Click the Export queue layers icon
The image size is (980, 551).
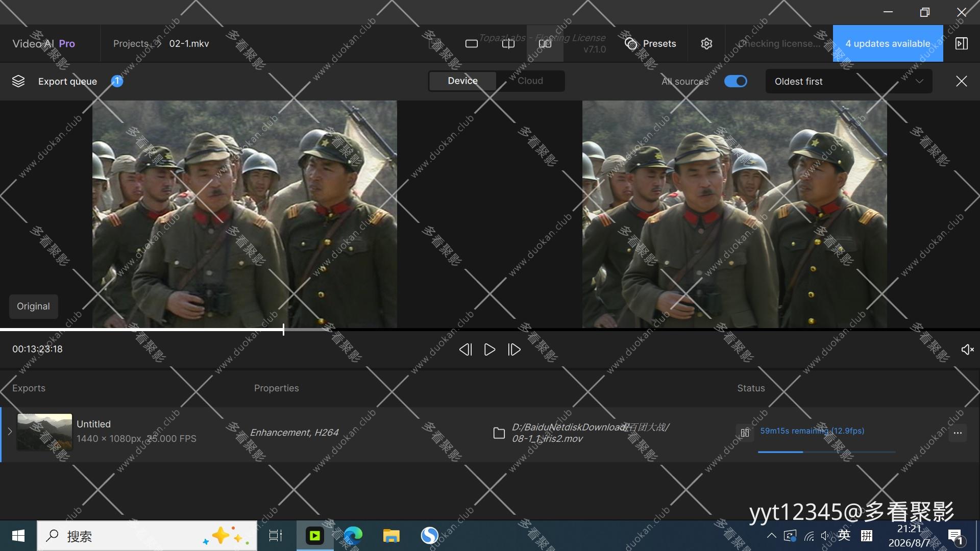pos(18,81)
